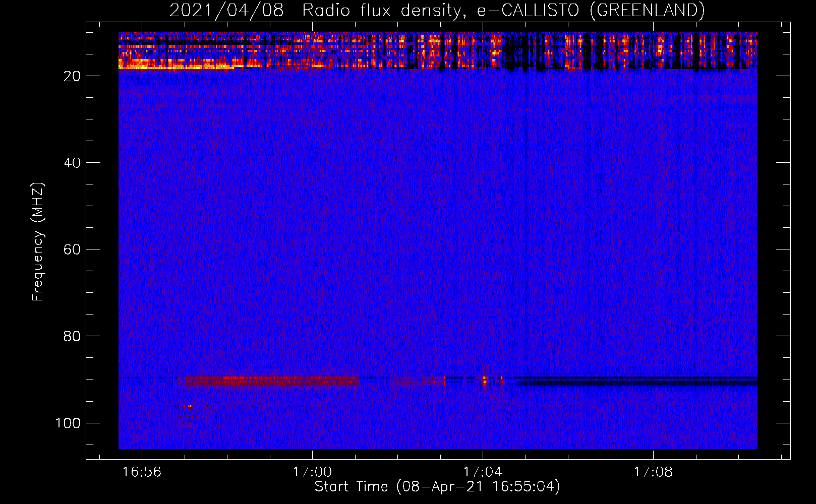816x504 pixels.
Task: Click the frequency tick label '80'
Action: point(73,336)
